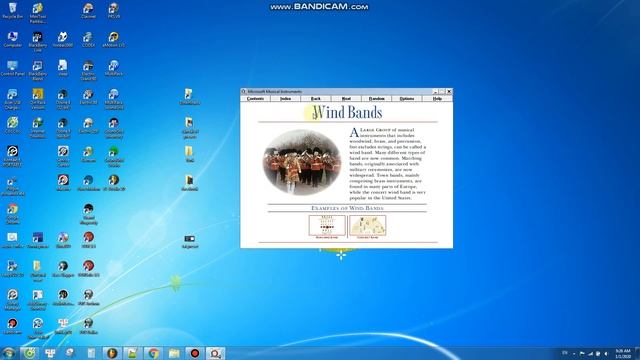
Task: Close the Microsoft Musical Instruments window
Action: tap(449, 91)
